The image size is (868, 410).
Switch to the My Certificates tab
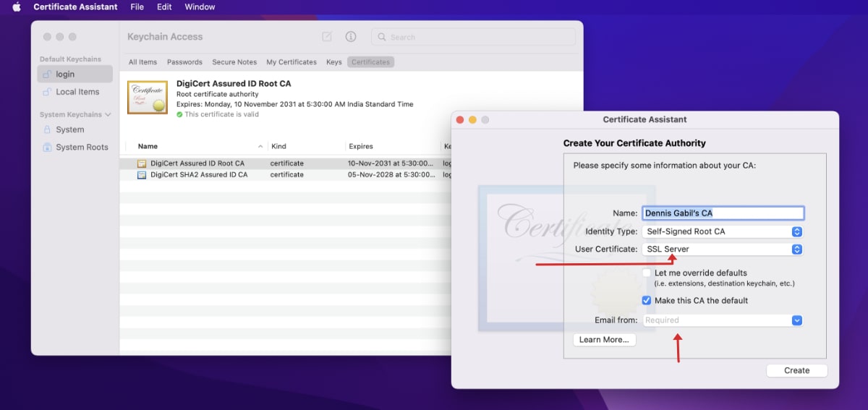(x=291, y=62)
